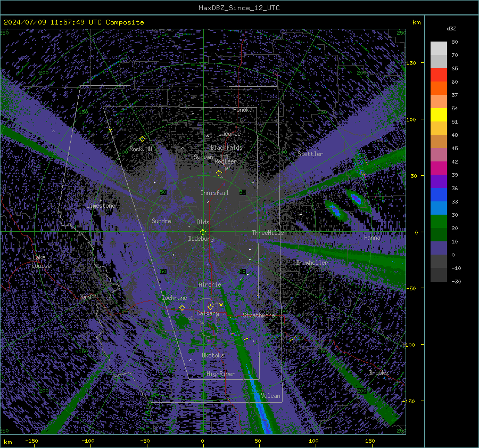Click the 150 tick on the right axis
This screenshot has height=448, width=479.
411,63
